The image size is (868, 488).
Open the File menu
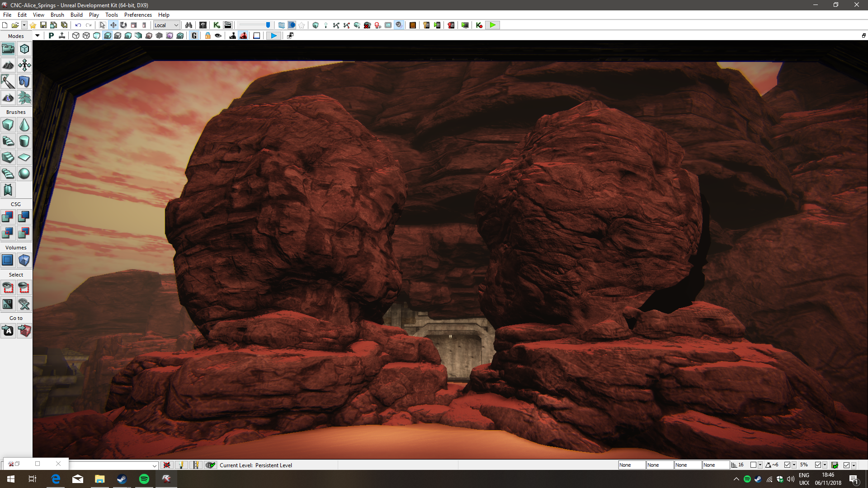(x=7, y=15)
